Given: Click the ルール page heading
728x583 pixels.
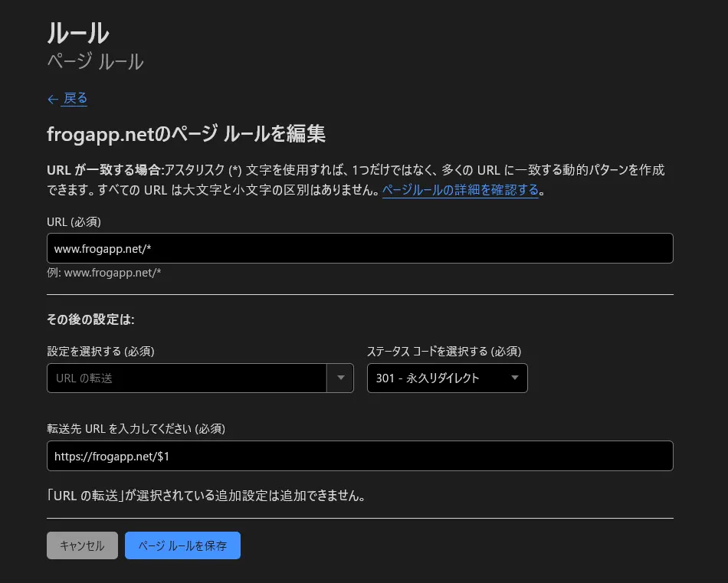Looking at the screenshot, I should (x=78, y=33).
